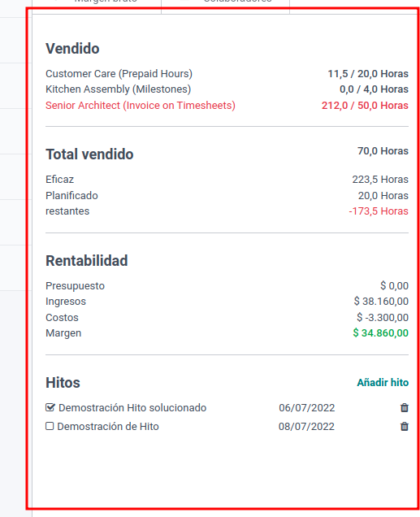Edit the 08/07/2022 milestone deadline

306,427
